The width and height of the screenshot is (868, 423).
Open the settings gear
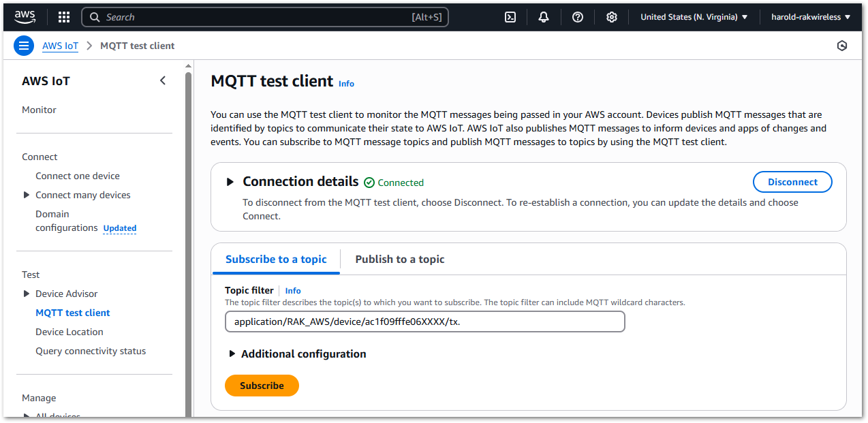[x=611, y=16]
